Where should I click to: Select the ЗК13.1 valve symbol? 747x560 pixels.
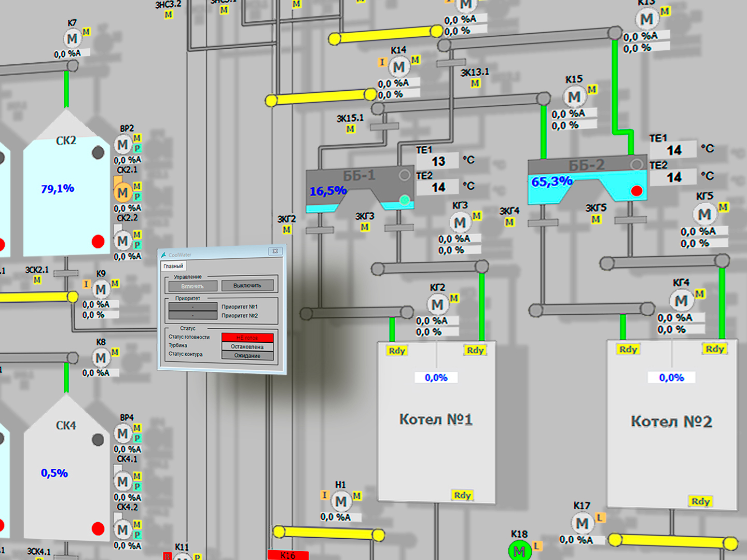coord(451,63)
